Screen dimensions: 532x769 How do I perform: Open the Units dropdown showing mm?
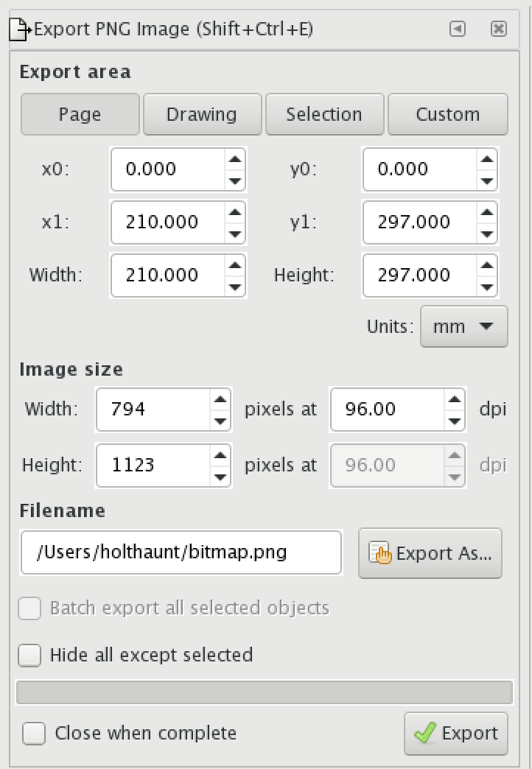coord(464,326)
